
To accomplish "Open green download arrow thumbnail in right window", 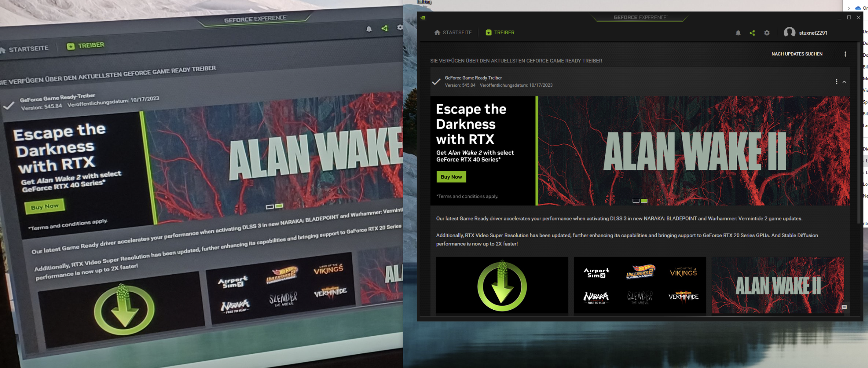I will [502, 285].
